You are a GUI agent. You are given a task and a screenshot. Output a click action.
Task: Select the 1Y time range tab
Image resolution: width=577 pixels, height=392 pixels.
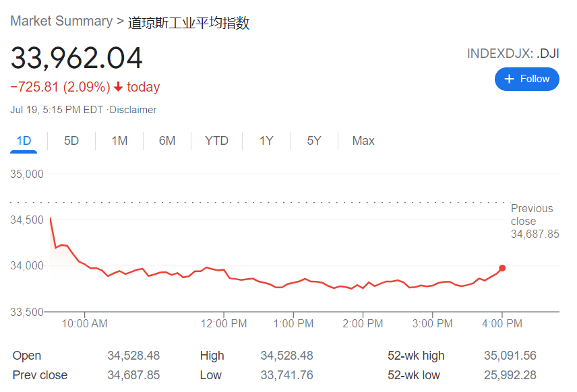266,141
